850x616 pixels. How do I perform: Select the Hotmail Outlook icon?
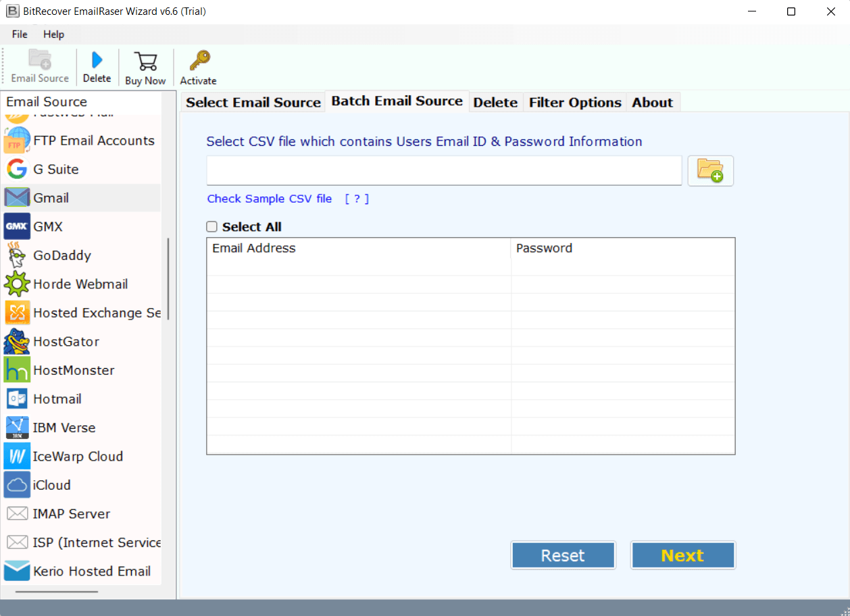pyautogui.click(x=17, y=399)
